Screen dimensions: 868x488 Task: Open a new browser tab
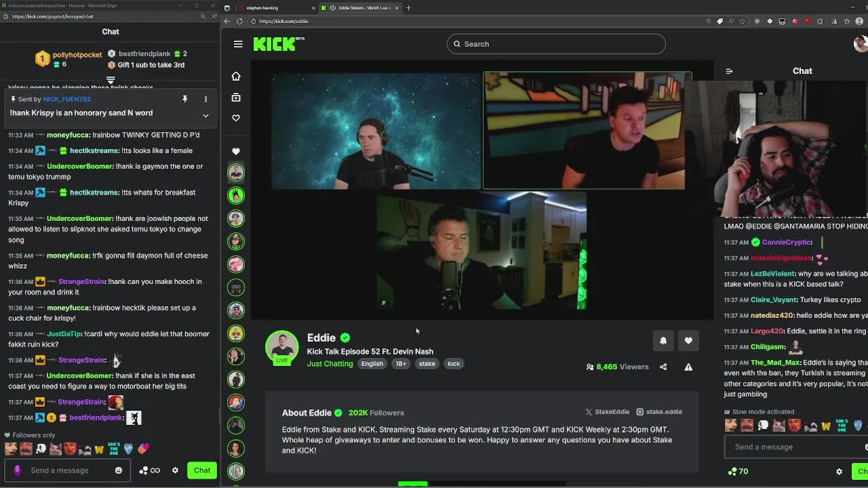(x=408, y=7)
